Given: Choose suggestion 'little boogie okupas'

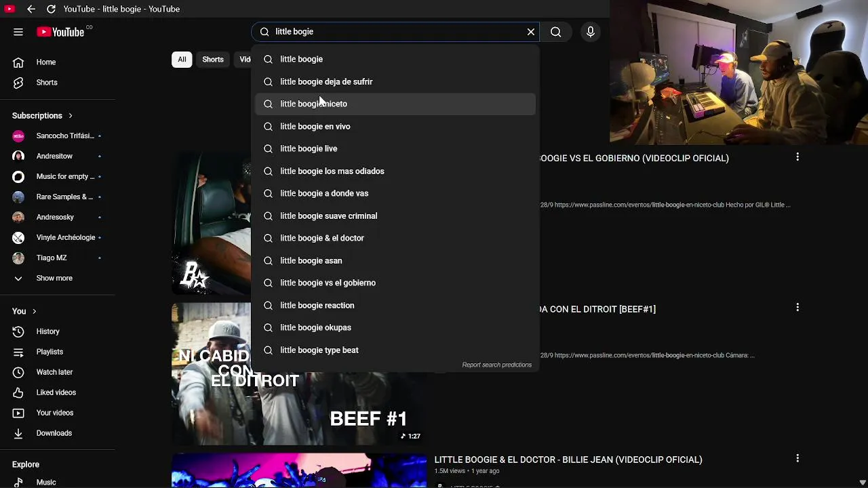Looking at the screenshot, I should point(395,327).
